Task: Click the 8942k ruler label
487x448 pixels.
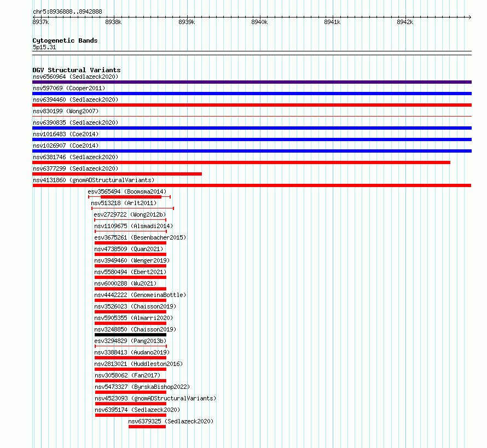Action: tap(405, 22)
